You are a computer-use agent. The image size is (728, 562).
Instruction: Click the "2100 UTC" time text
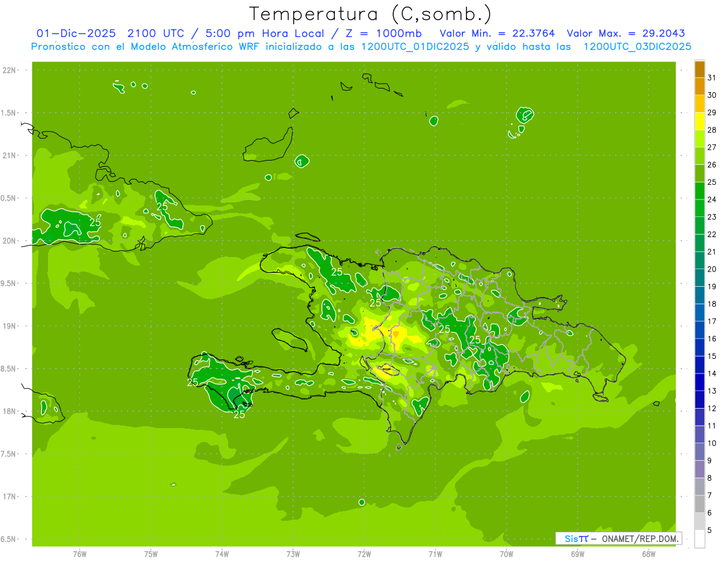point(156,33)
